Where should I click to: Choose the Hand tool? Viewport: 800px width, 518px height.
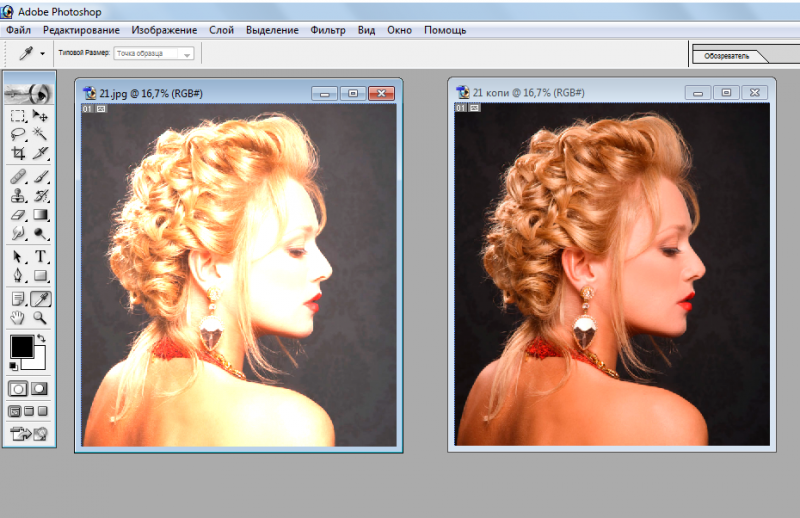[18, 318]
